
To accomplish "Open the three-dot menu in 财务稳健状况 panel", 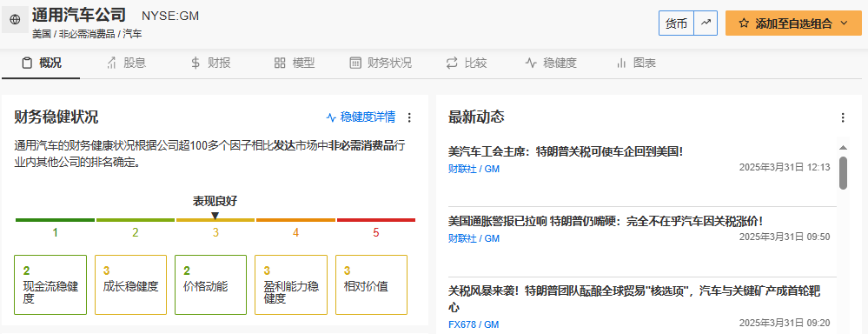I will coord(409,117).
